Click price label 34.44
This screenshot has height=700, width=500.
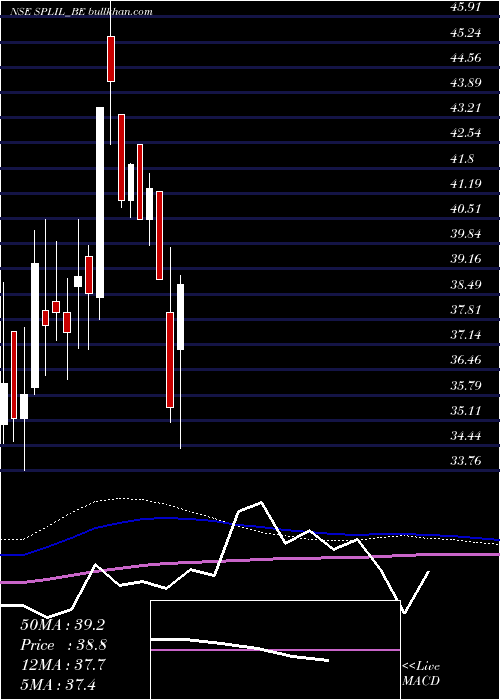coord(466,435)
